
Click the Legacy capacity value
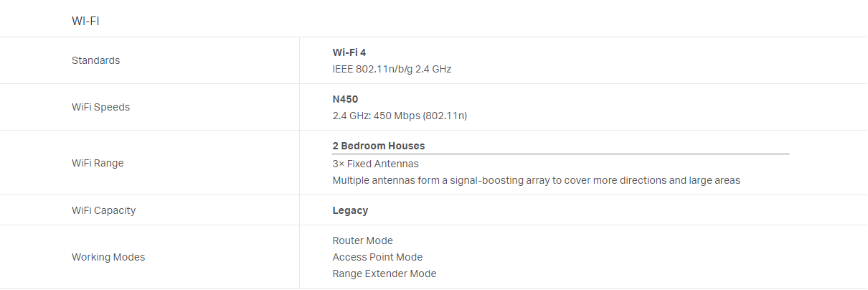pyautogui.click(x=350, y=210)
